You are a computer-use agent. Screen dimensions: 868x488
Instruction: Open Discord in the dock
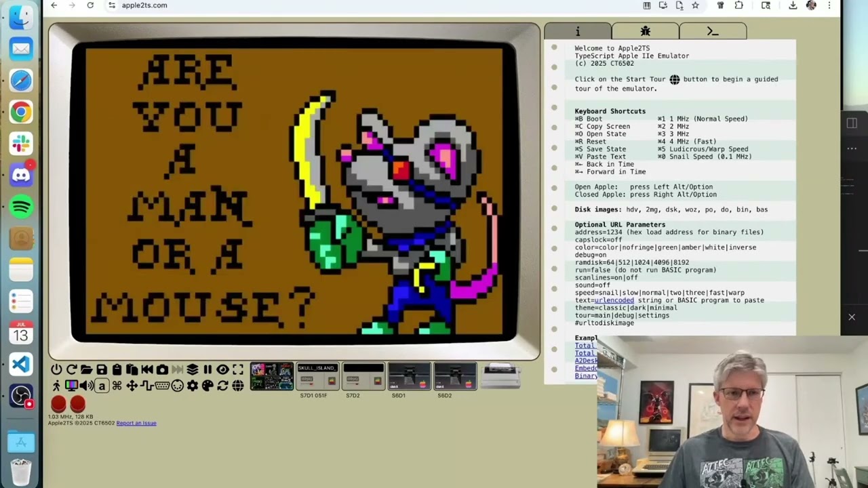pos(21,176)
